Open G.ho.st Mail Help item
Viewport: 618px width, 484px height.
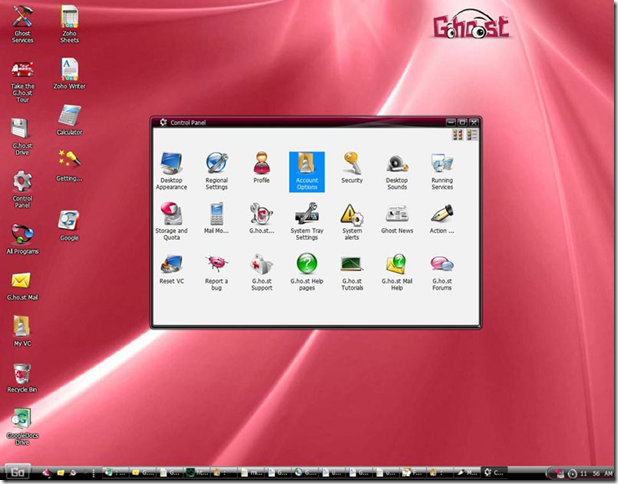click(397, 272)
